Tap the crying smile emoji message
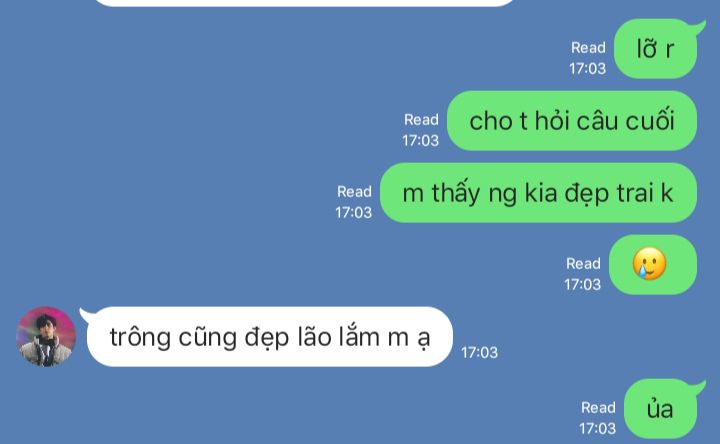The width and height of the screenshot is (720, 444). point(652,264)
